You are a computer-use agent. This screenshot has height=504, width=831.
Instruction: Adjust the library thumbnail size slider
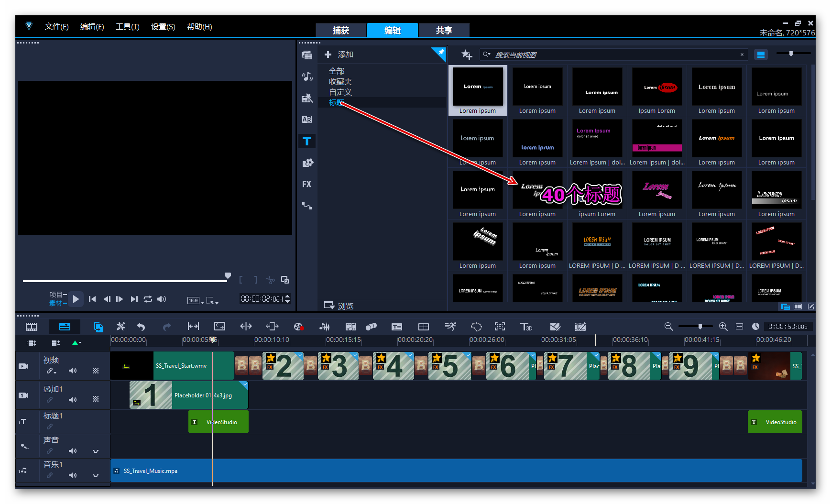point(791,54)
